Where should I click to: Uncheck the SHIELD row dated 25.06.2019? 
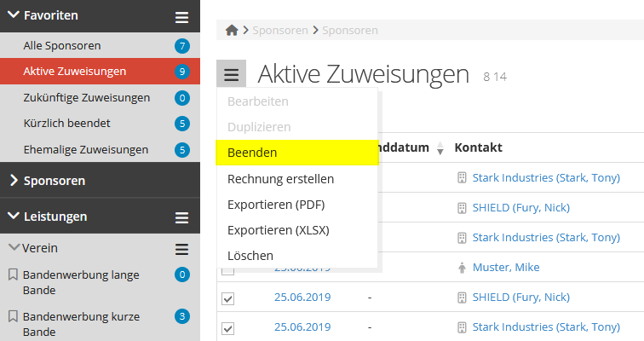(227, 298)
